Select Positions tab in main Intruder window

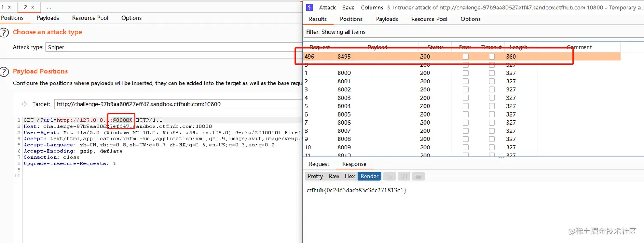pos(12,18)
